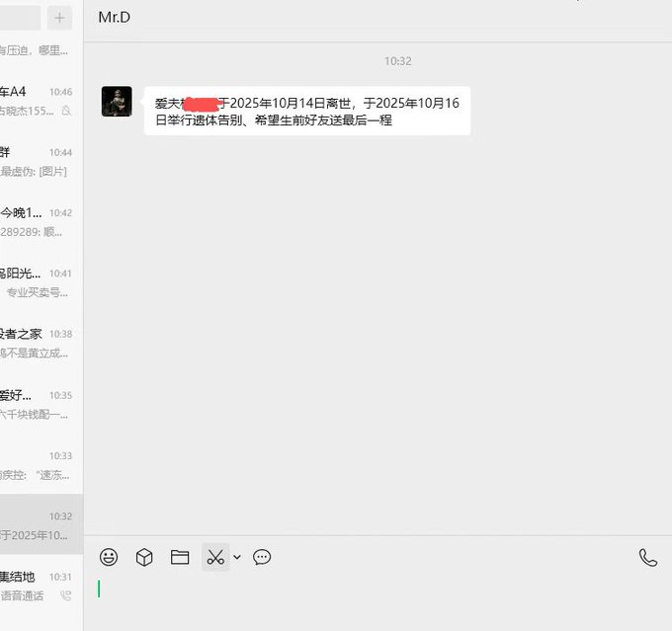Open the favorites cube icon
This screenshot has height=631, width=672.
[x=144, y=557]
